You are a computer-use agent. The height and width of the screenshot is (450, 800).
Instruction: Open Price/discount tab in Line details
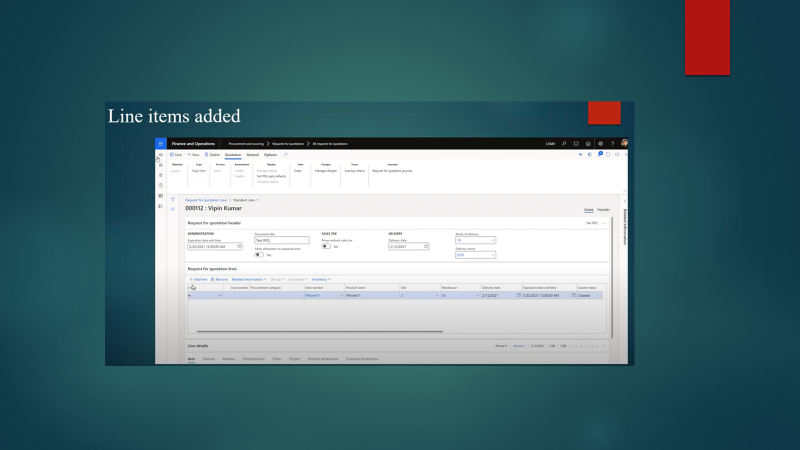(x=254, y=359)
